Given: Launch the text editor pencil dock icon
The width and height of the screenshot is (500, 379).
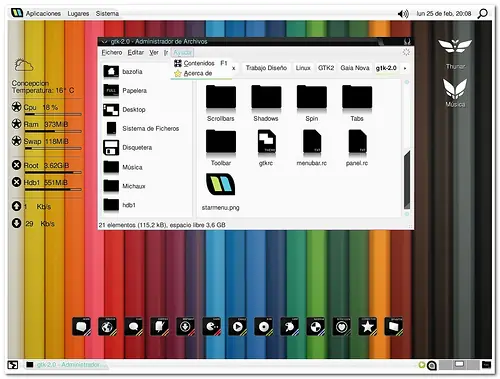Looking at the screenshot, I should coord(160,327).
